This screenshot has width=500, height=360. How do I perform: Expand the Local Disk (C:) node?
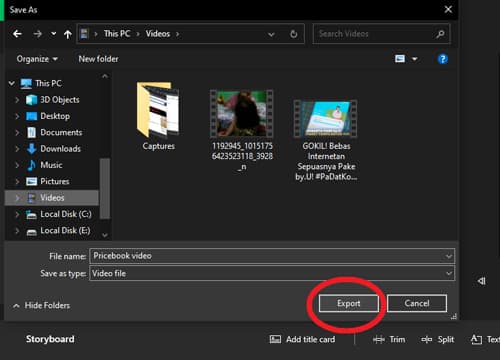click(x=17, y=214)
